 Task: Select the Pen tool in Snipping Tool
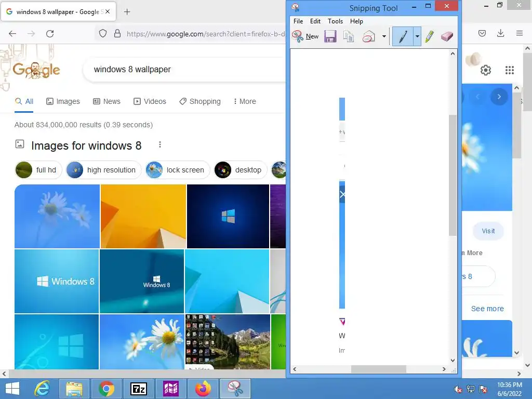click(x=403, y=36)
